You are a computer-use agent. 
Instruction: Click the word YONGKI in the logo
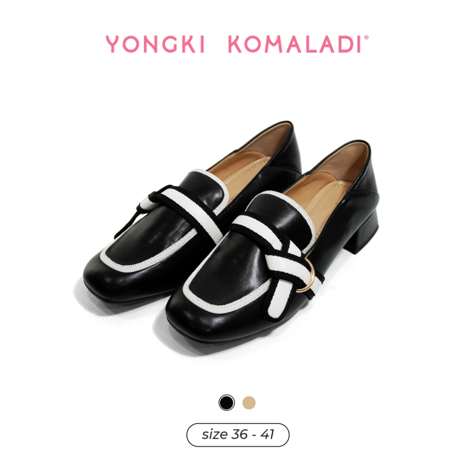(155, 44)
